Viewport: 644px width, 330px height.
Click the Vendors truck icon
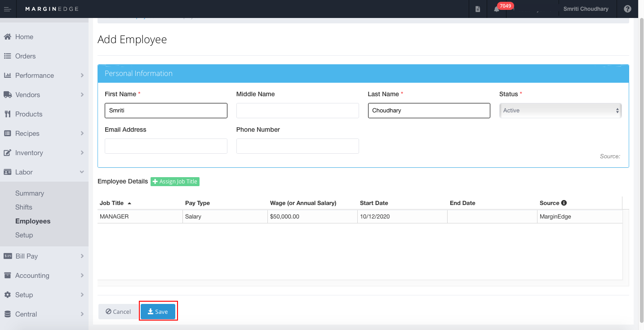8,95
